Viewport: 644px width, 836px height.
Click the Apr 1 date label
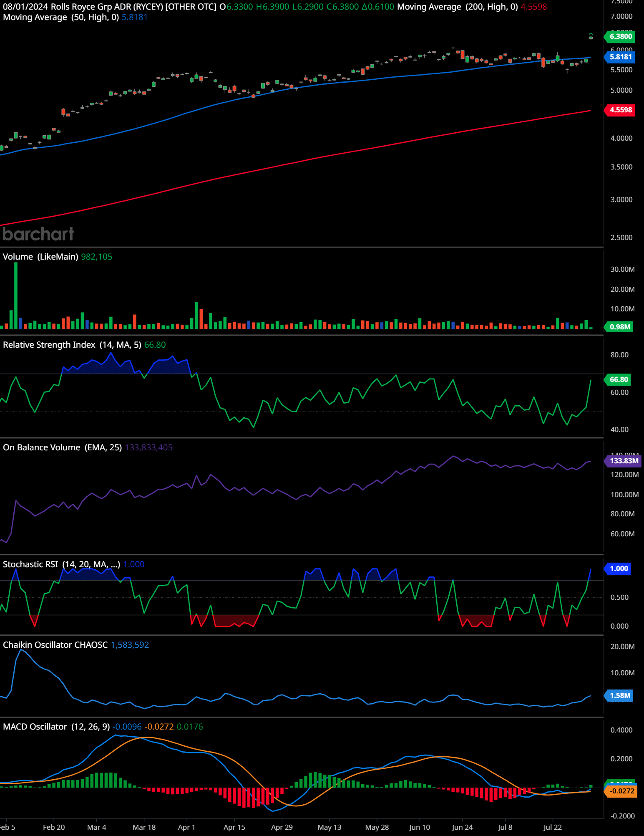click(x=186, y=827)
